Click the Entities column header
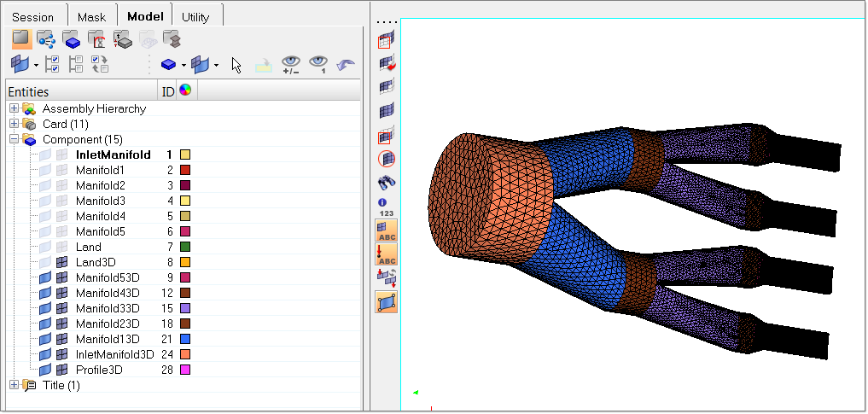Screen dimensions: 868x414 (81, 91)
